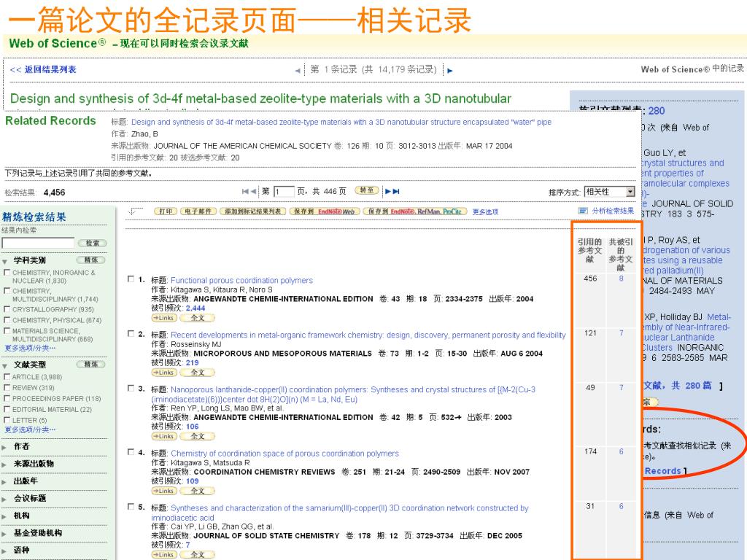Open Links for the Cai YP record
This screenshot has width=747, height=560.
coord(164,555)
